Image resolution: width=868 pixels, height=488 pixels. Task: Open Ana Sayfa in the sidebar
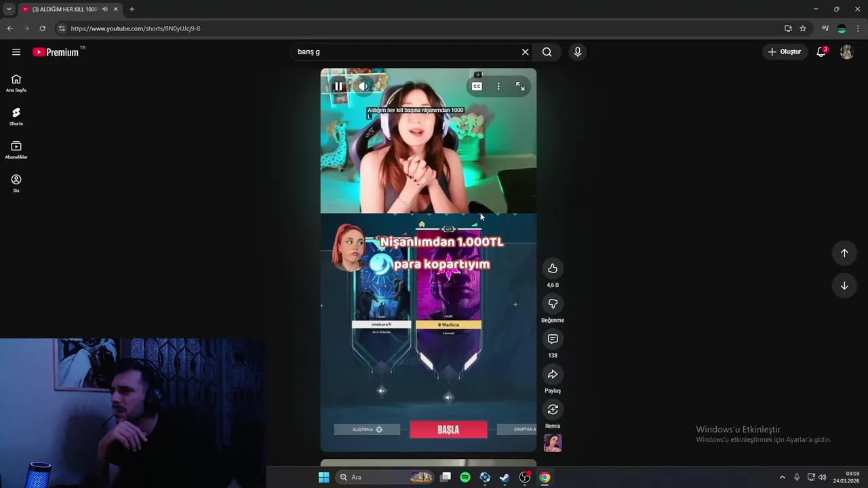[16, 83]
